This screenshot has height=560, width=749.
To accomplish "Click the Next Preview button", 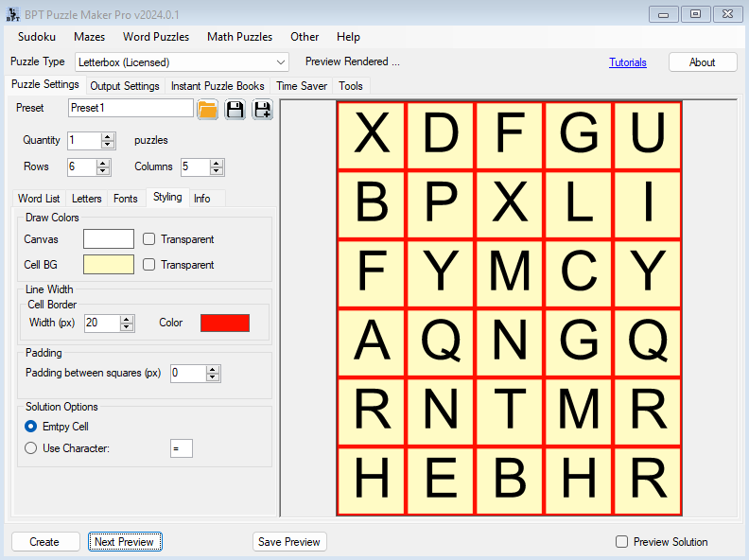I will tap(126, 542).
